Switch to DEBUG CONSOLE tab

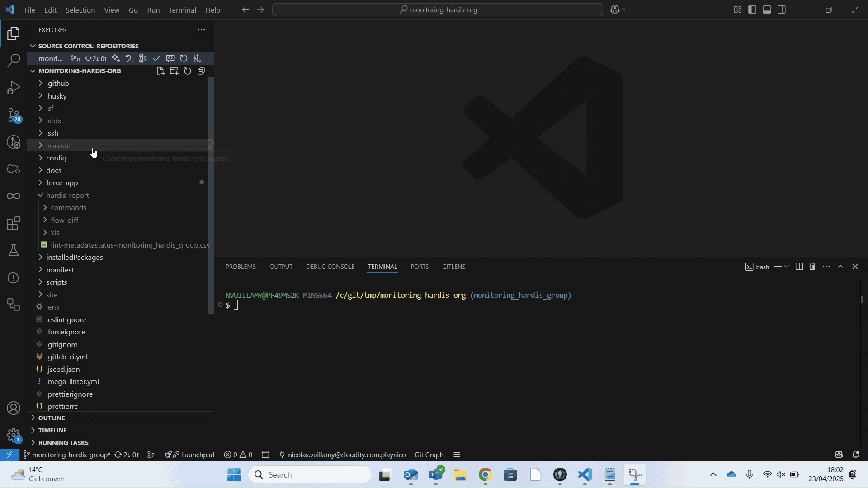click(x=330, y=267)
